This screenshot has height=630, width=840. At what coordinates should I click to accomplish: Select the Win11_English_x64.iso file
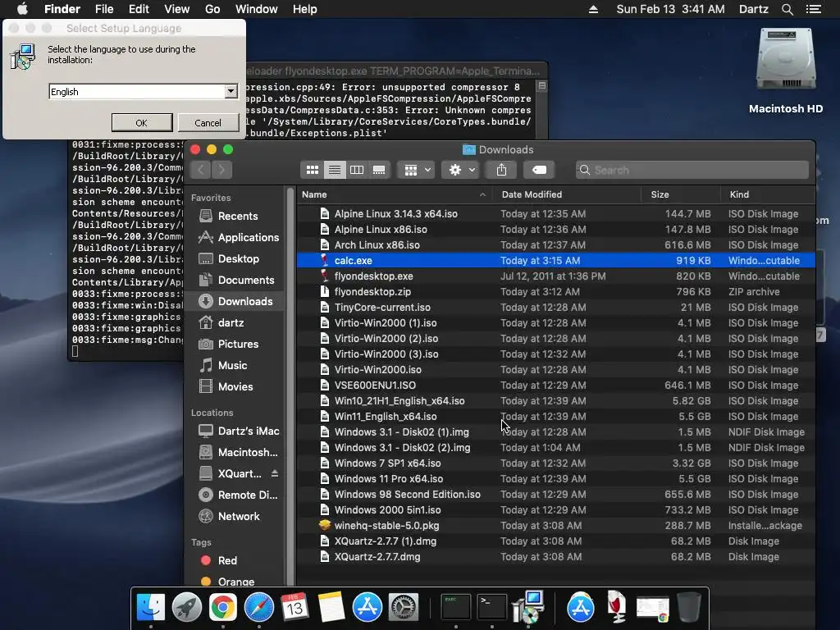pyautogui.click(x=556, y=416)
